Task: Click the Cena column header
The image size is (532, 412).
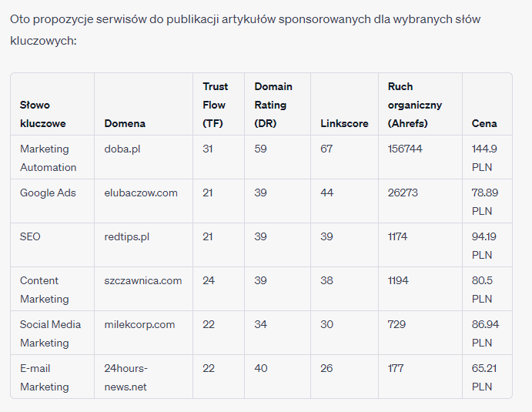Action: tap(484, 123)
